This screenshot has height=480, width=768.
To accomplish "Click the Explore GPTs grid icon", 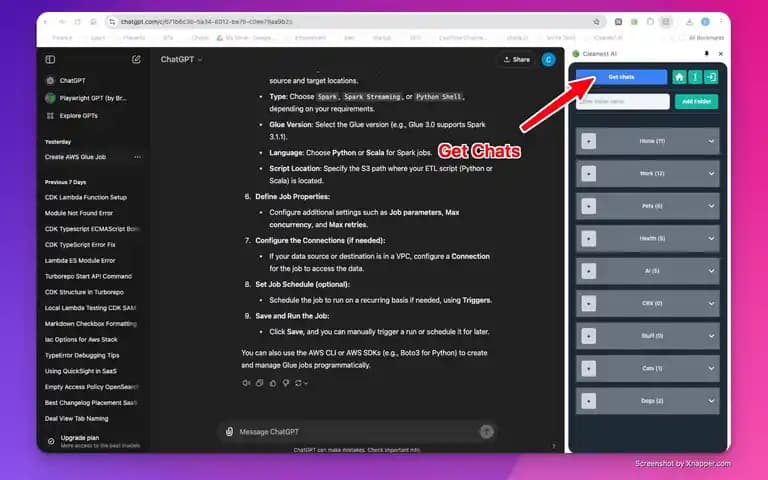I will click(x=50, y=116).
